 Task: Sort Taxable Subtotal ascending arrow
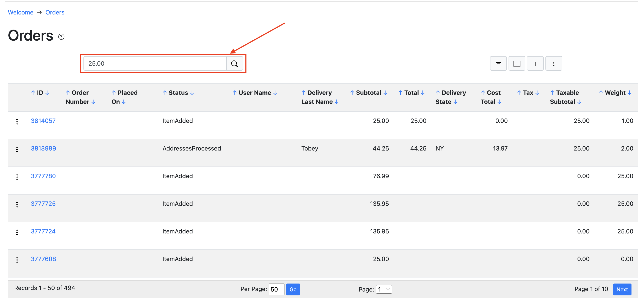click(552, 93)
